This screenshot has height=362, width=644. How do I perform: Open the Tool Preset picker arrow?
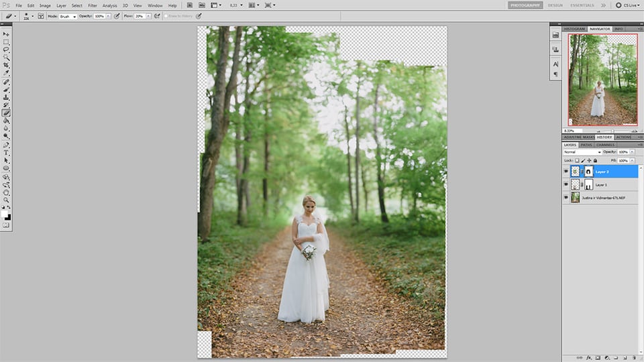click(x=15, y=16)
